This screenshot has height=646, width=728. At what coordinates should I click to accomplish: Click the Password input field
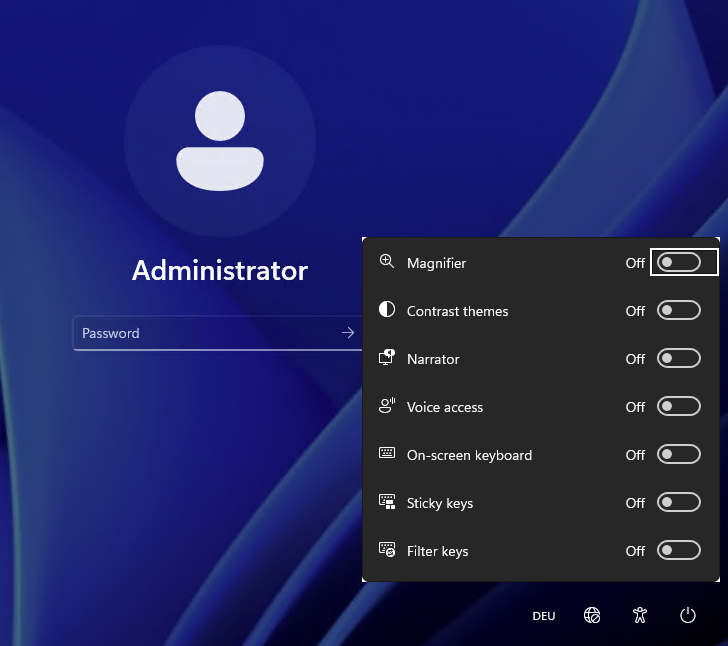tap(204, 333)
